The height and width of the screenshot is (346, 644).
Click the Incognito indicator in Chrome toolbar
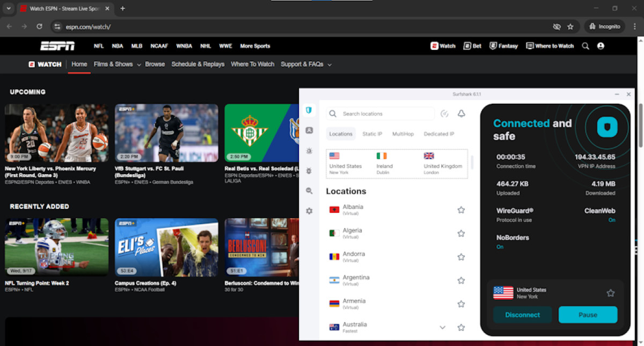tap(605, 26)
